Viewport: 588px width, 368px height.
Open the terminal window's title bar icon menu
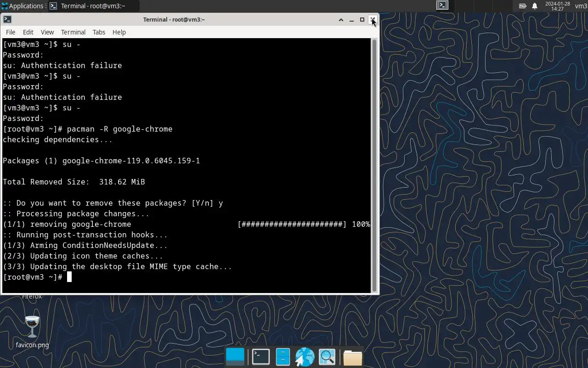7,19
